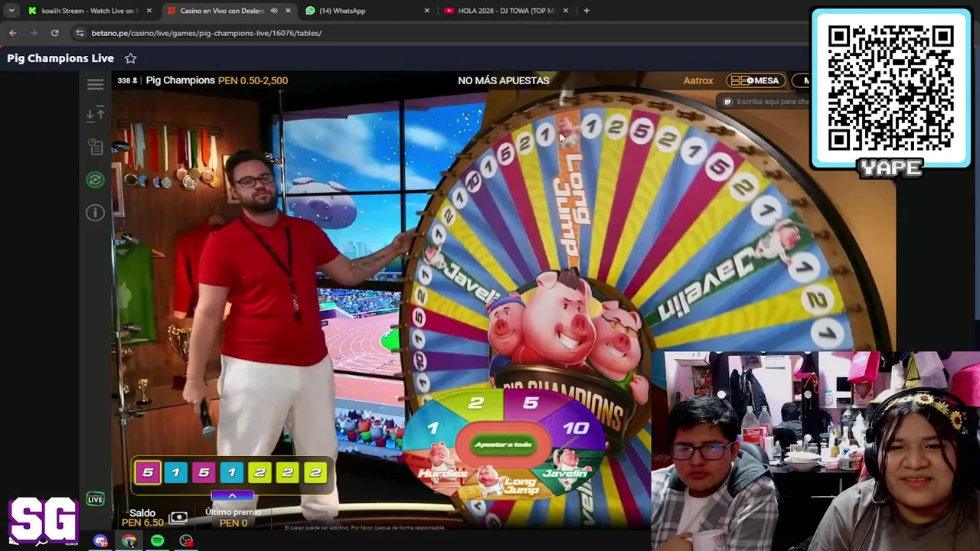Screen dimensions: 980x551
Task: Open the recorder app in taskbar
Action: [186, 541]
